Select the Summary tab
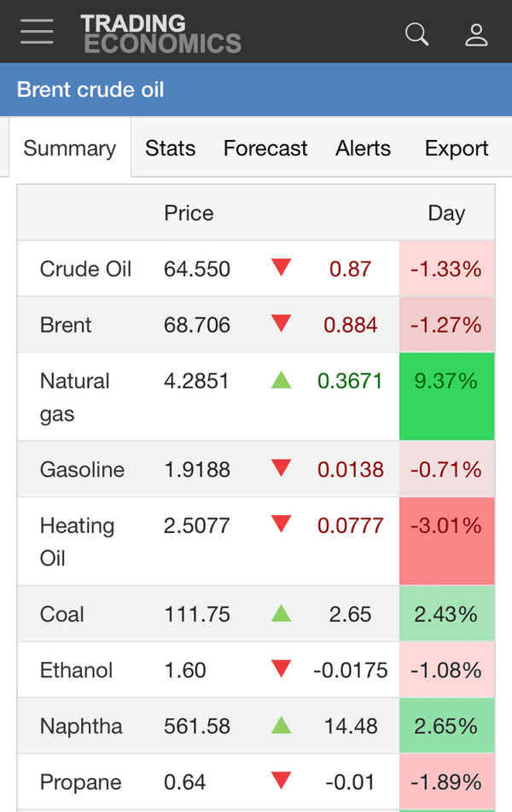Screen dimensions: 512x812 coord(69,148)
